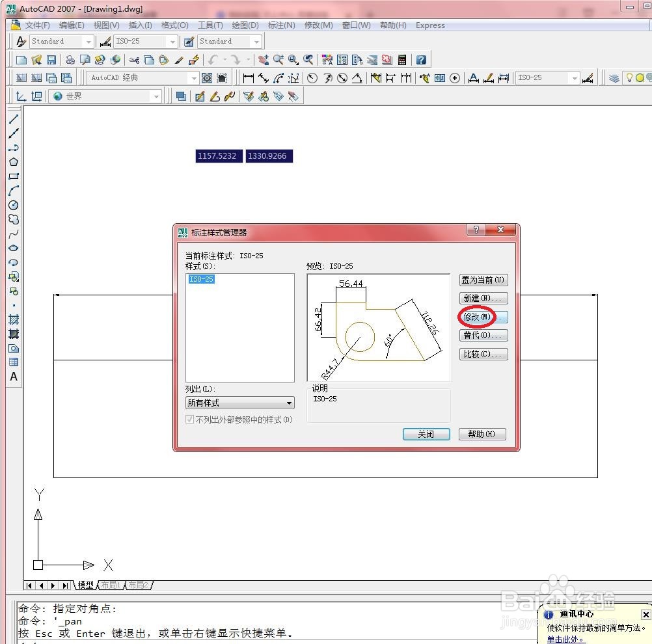Click the Zoom realtime icon
The width and height of the screenshot is (652, 644).
[x=278, y=60]
